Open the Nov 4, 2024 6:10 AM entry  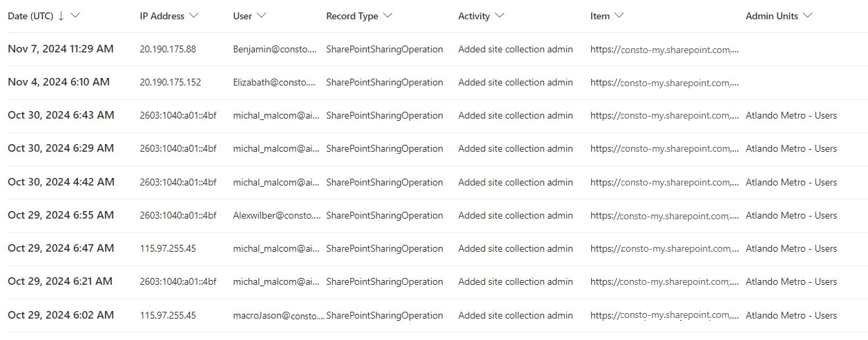pos(59,82)
